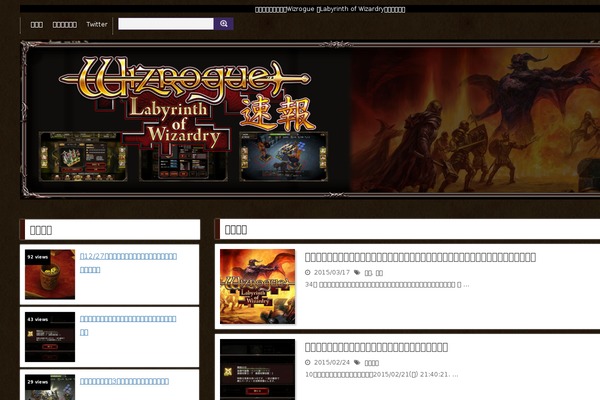Click the excerpt text starting with 34
This screenshot has width=600, height=400.
pyautogui.click(x=387, y=285)
